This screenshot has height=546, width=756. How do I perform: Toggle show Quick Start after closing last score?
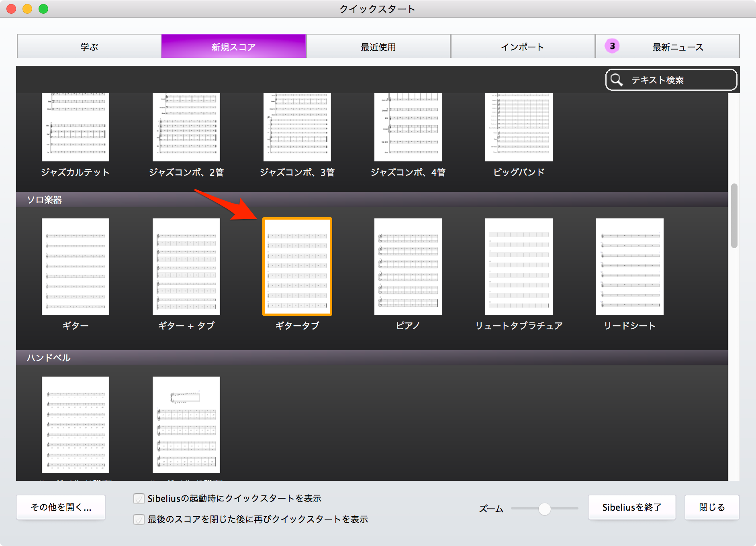[x=139, y=520]
